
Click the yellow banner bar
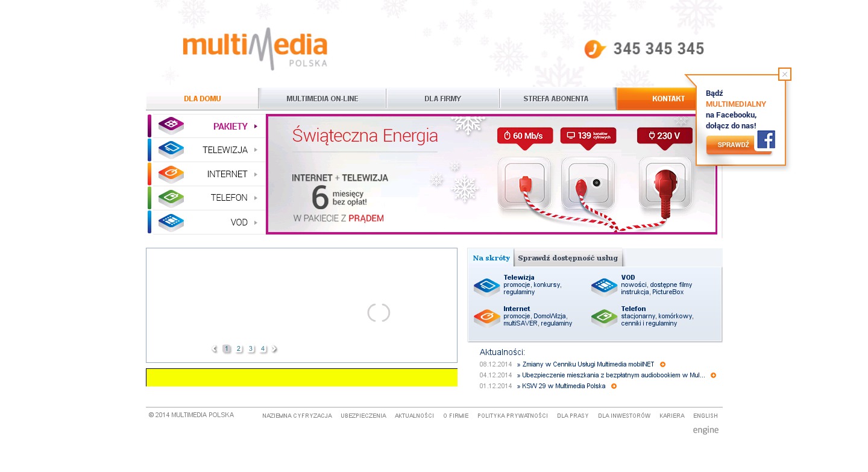[x=301, y=377]
